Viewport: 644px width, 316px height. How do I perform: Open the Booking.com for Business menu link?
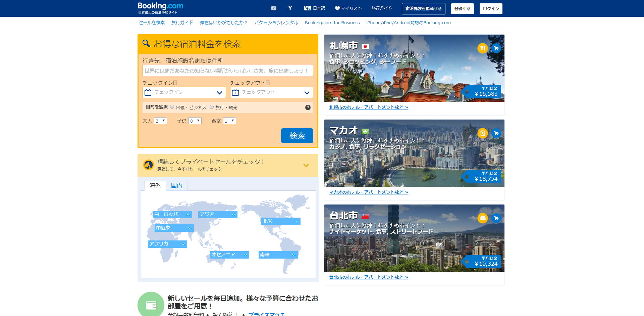[332, 22]
